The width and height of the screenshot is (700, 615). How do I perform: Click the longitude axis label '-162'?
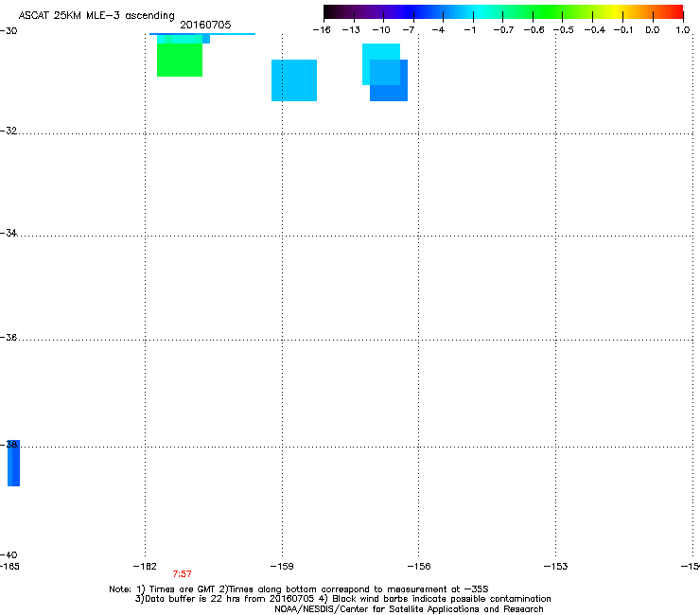(x=145, y=567)
